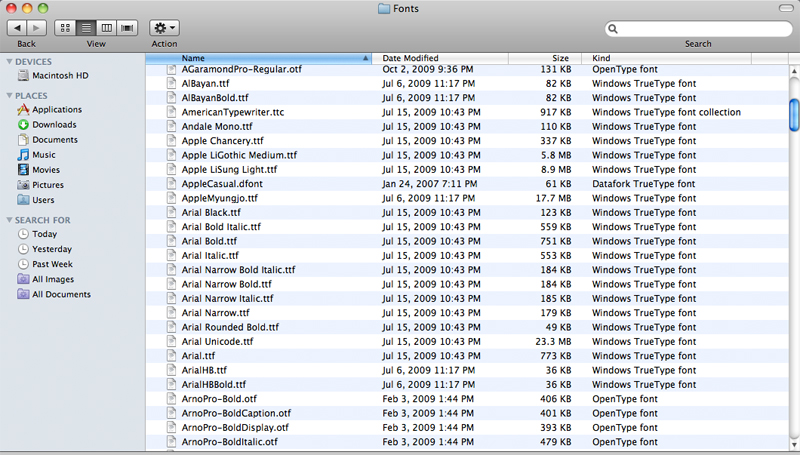The width and height of the screenshot is (800, 455).
Task: Select Andale Mono.ttf file name
Action: pyautogui.click(x=217, y=127)
